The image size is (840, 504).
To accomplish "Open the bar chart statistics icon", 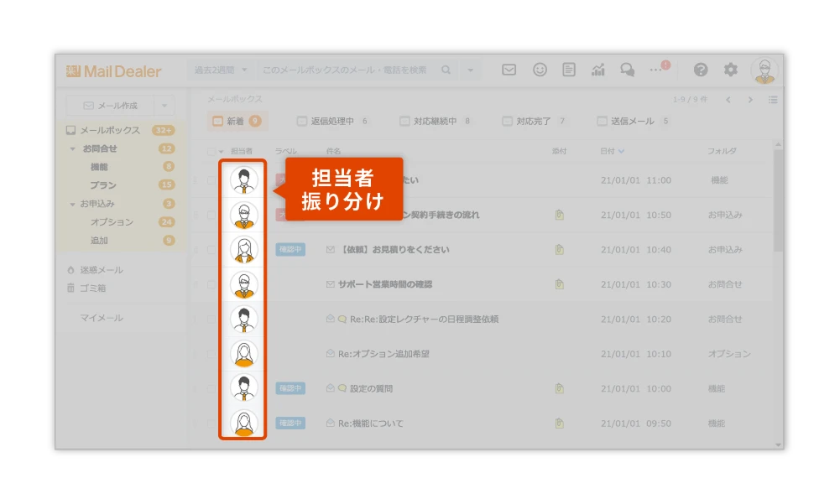I will click(x=597, y=70).
